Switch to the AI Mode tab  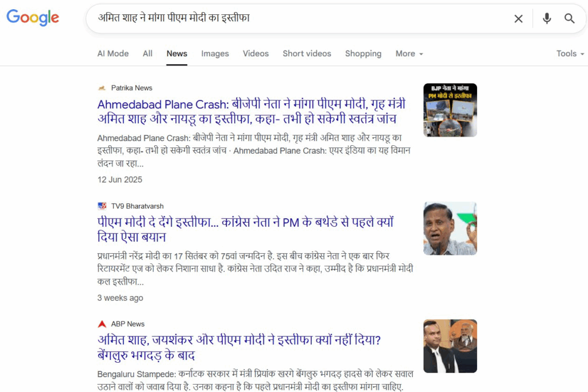click(x=113, y=53)
